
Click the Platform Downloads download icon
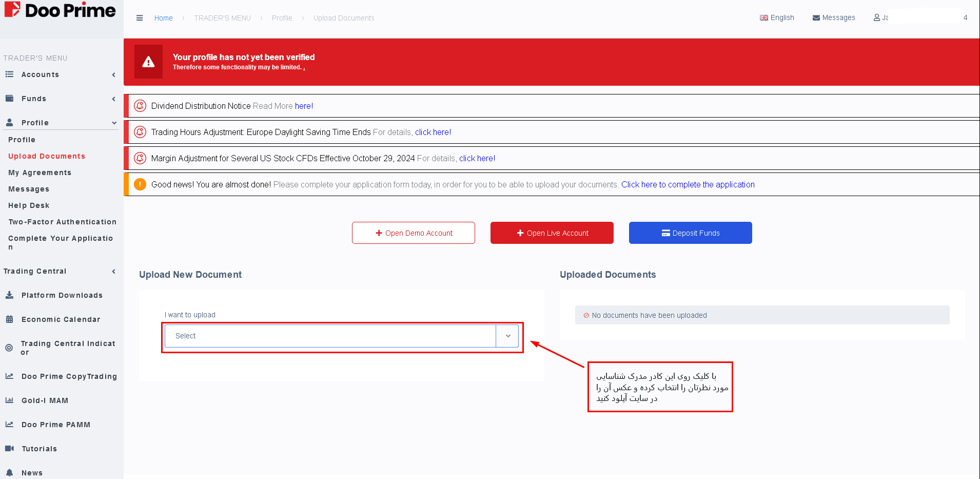9,295
